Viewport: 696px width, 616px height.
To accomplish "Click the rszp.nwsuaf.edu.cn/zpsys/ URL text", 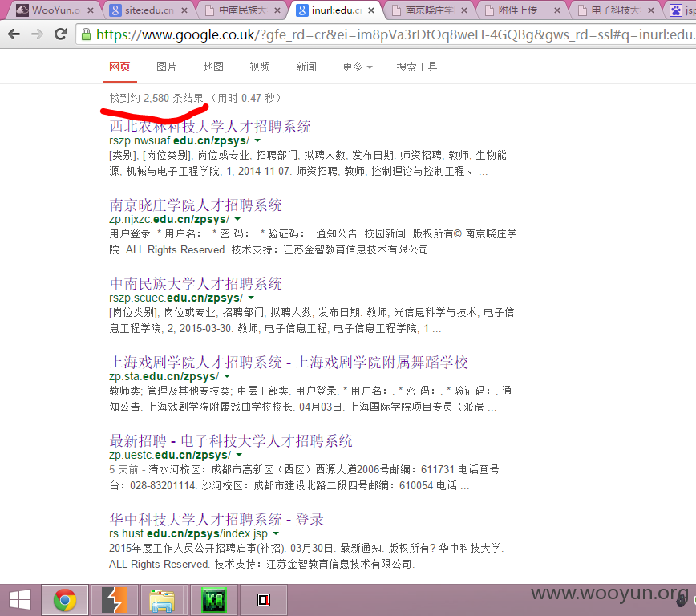I will pyautogui.click(x=180, y=141).
